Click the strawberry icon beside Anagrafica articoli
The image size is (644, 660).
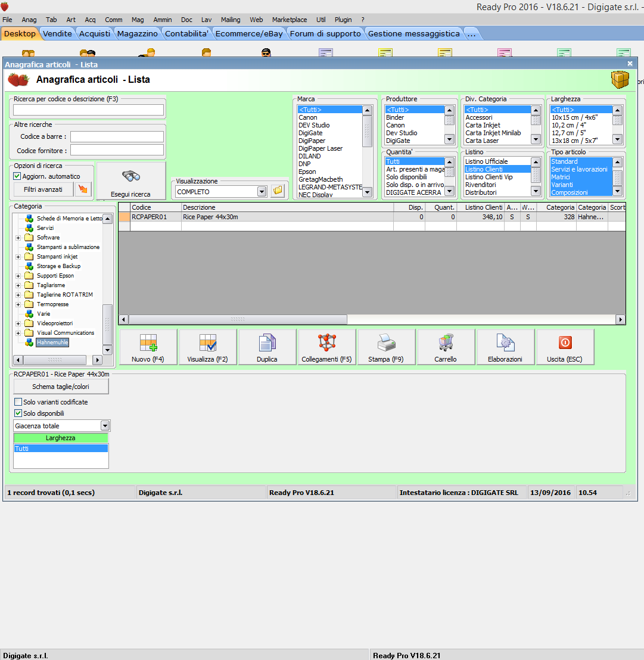point(18,80)
